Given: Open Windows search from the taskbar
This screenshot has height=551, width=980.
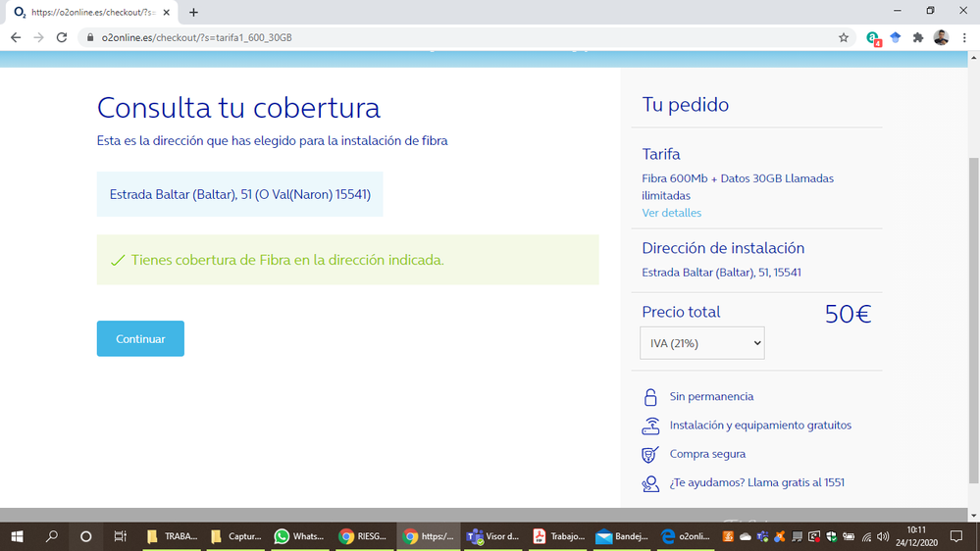Looking at the screenshot, I should point(52,536).
